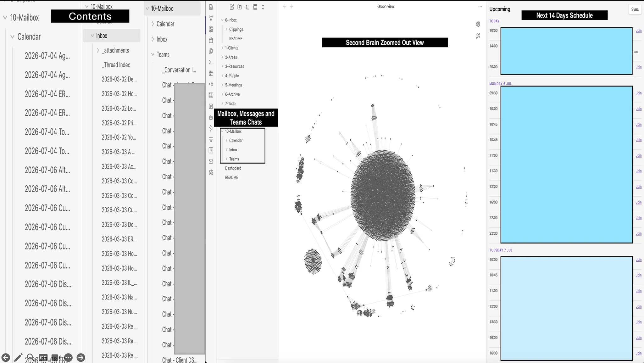Click the new folder icon

(x=240, y=7)
